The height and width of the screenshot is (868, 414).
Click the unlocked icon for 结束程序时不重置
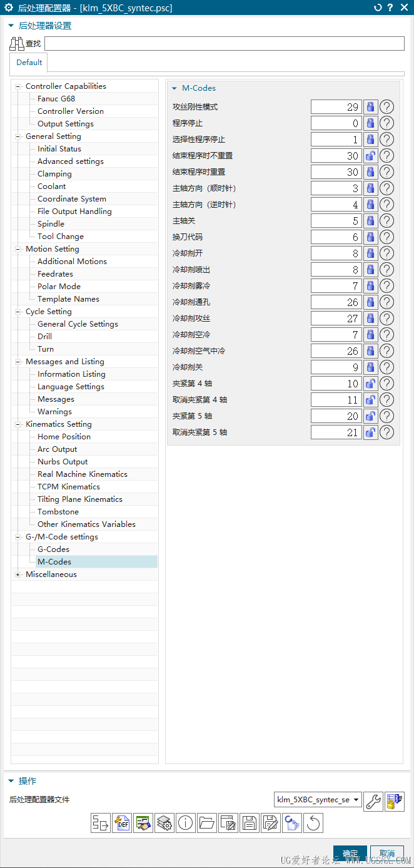pos(370,156)
